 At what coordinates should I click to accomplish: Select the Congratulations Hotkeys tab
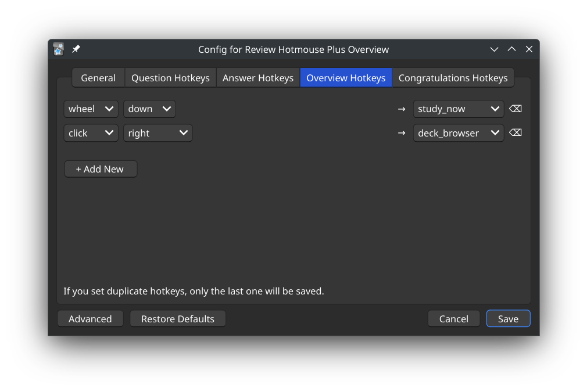[453, 78]
